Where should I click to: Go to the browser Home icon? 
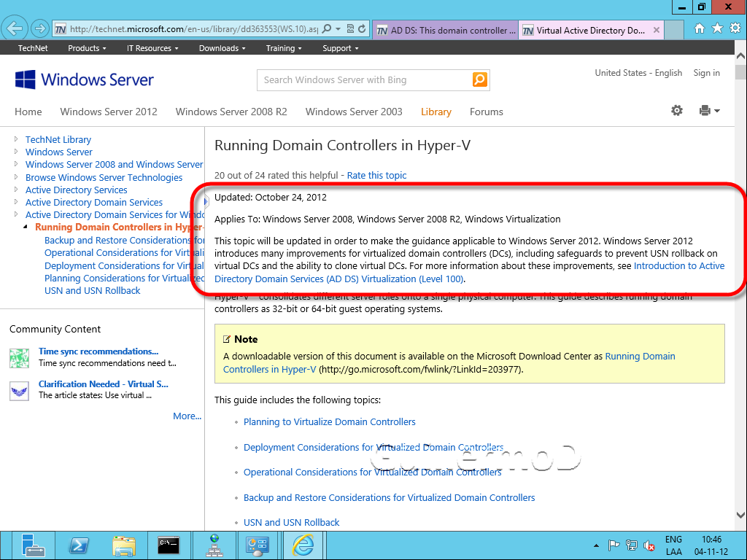pos(700,29)
